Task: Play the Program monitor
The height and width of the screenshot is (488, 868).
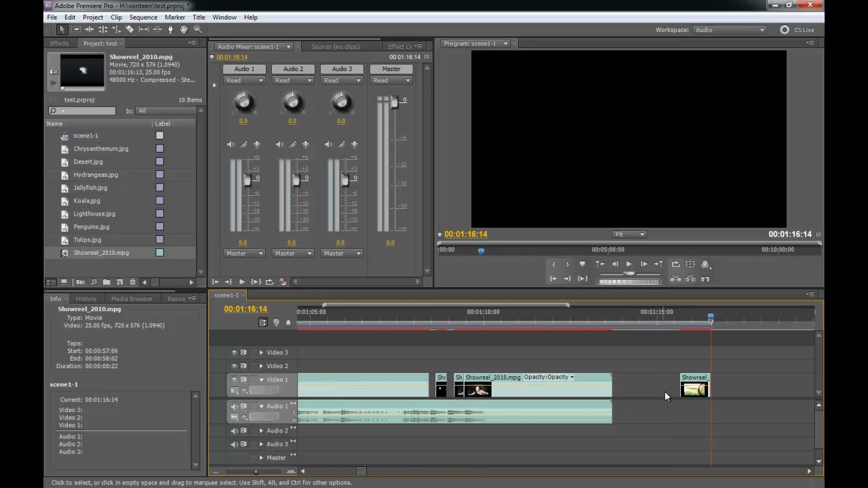Action: (629, 264)
